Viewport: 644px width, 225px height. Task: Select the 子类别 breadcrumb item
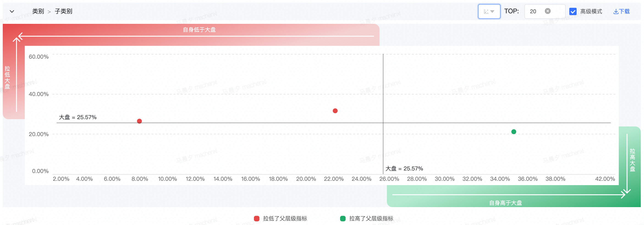coord(63,11)
